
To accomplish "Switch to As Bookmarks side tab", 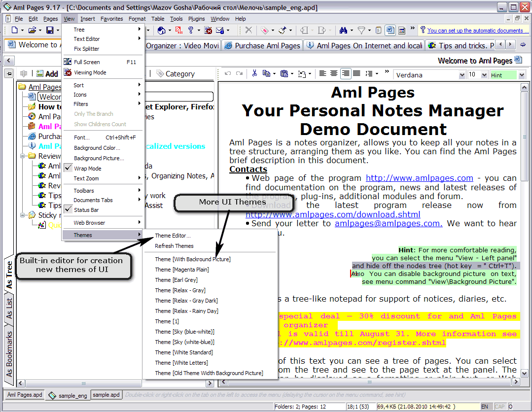I will [x=9, y=354].
